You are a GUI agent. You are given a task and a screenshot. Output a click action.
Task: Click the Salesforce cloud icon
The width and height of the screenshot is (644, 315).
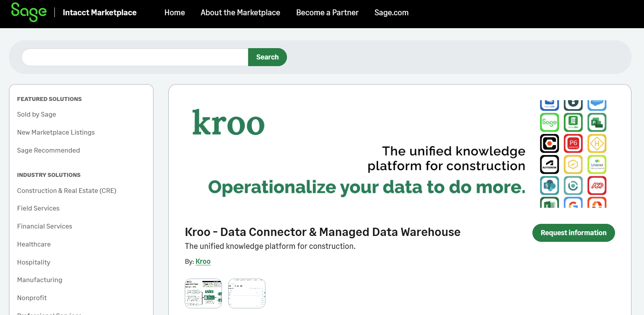coord(597,105)
